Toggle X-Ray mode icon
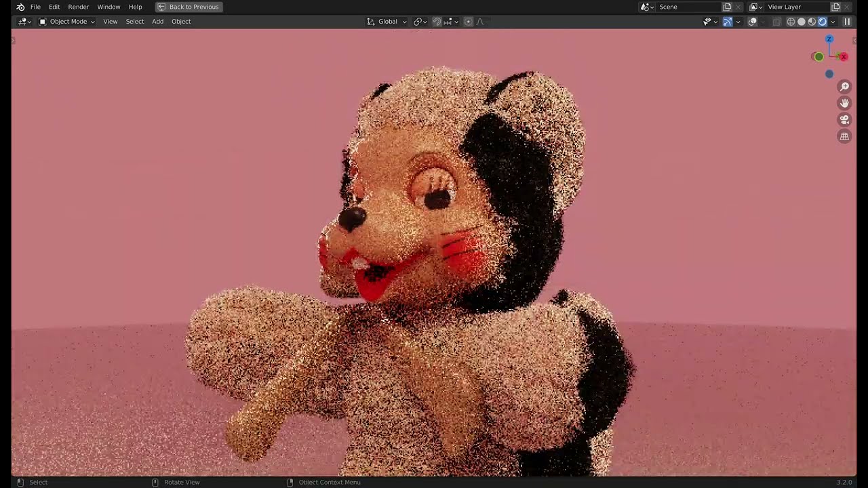 pyautogui.click(x=777, y=22)
